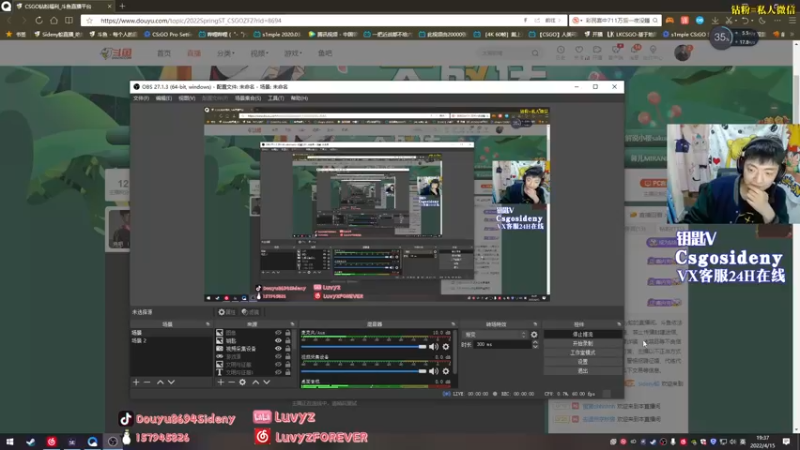Image resolution: width=800 pixels, height=450 pixels.
Task: Open new browser tab plus button
Action: click(x=122, y=6)
